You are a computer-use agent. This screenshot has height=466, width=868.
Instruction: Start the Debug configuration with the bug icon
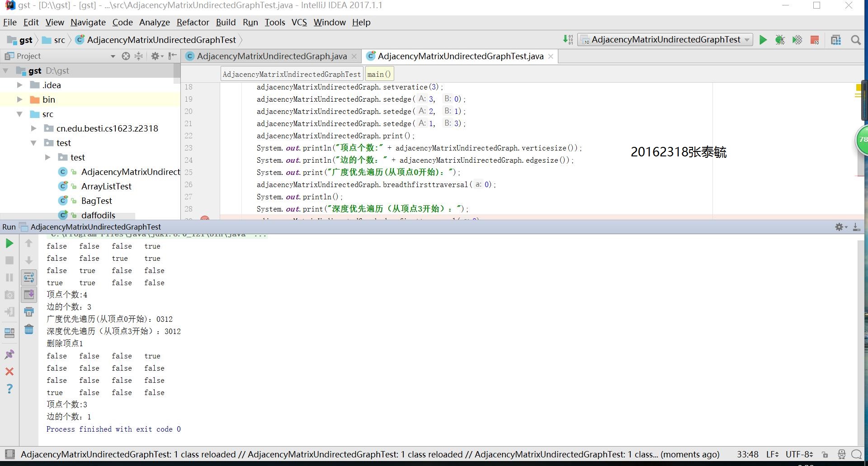780,40
